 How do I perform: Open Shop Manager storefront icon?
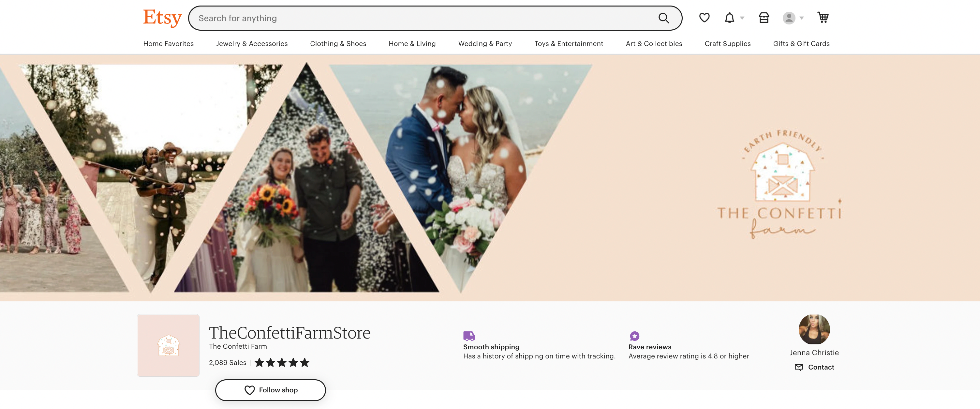click(x=764, y=18)
